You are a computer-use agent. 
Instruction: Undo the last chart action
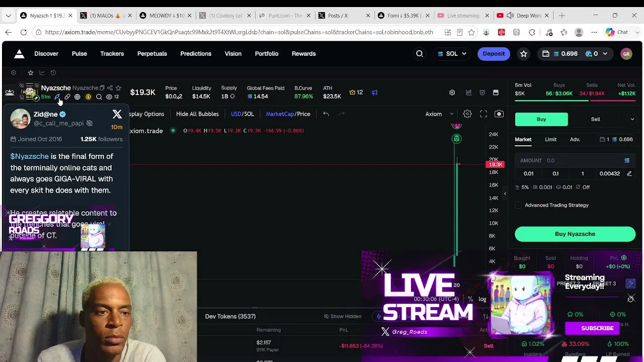[x=326, y=114]
